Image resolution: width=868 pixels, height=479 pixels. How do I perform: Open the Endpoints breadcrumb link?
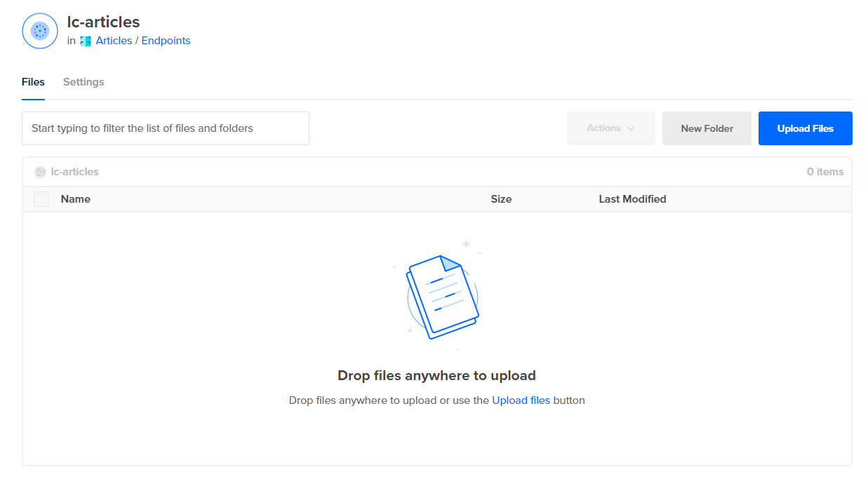(166, 41)
